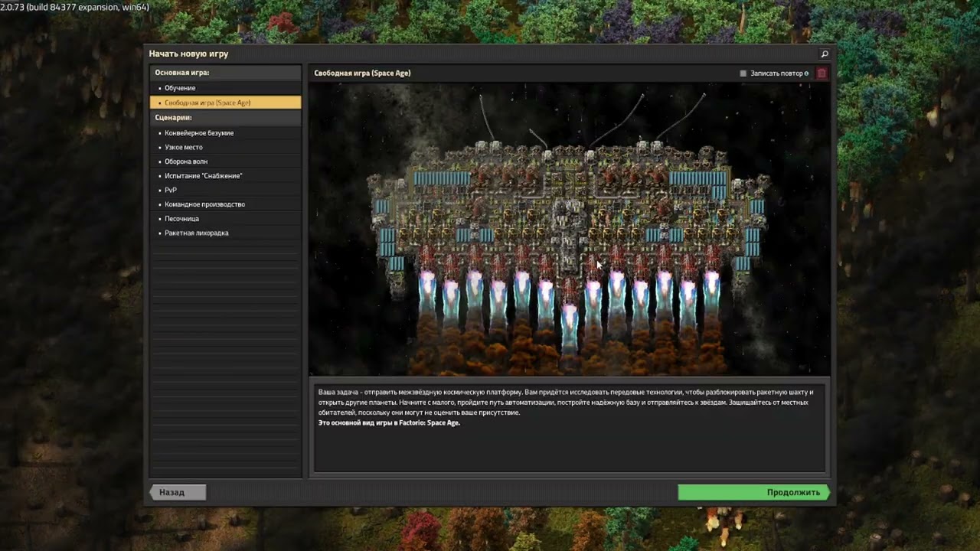Click the Основная игра: section header

tap(225, 73)
